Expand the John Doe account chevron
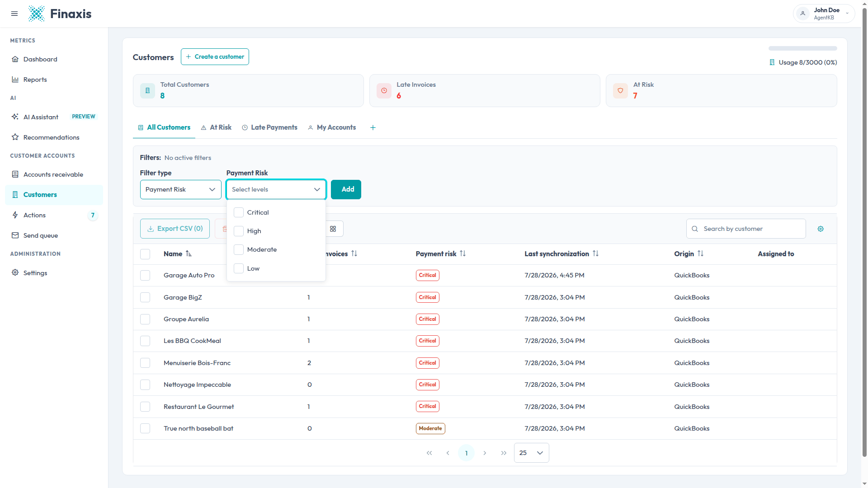Viewport: 868px width, 488px height. [x=847, y=14]
